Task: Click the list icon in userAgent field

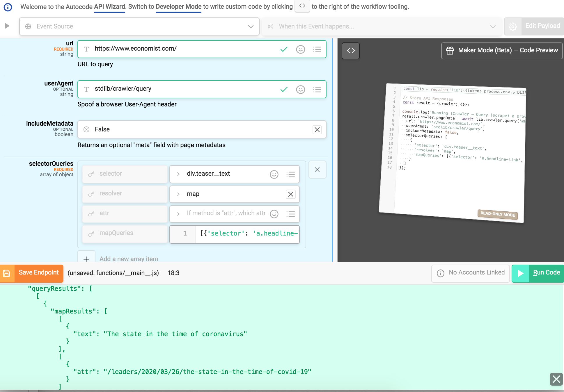Action: coord(317,90)
